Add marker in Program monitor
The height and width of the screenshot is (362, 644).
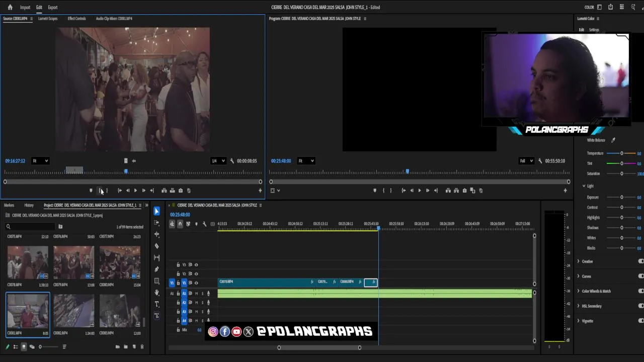coord(375,191)
